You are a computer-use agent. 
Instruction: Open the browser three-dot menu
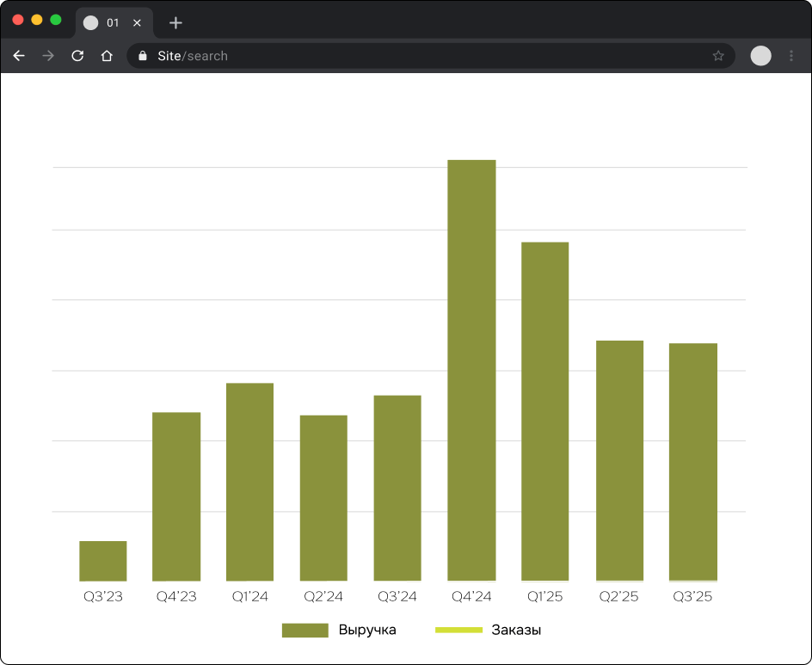click(791, 56)
